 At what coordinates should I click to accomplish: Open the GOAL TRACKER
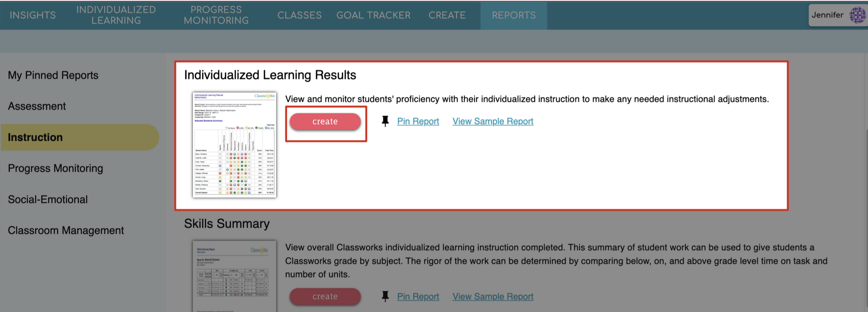click(373, 15)
